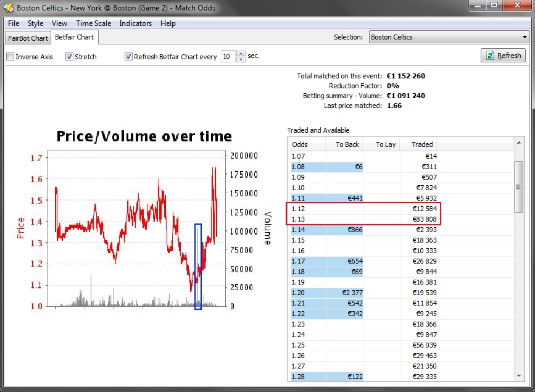Click the €21 350 traded value at 1.27
Screen dimensions: 535x392
pyautogui.click(x=425, y=366)
